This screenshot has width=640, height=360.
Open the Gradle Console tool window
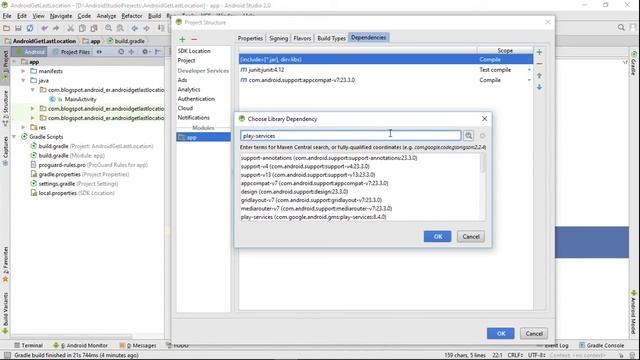(601, 345)
